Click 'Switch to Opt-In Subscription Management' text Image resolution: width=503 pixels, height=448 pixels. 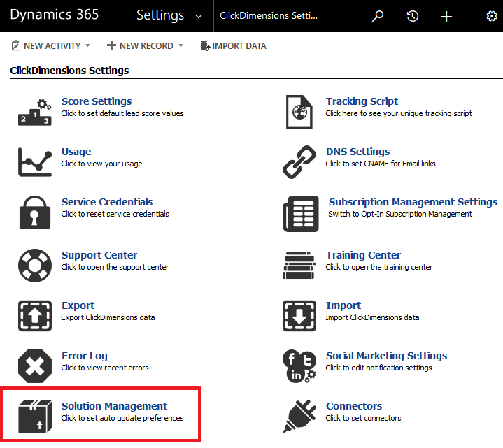pos(400,214)
